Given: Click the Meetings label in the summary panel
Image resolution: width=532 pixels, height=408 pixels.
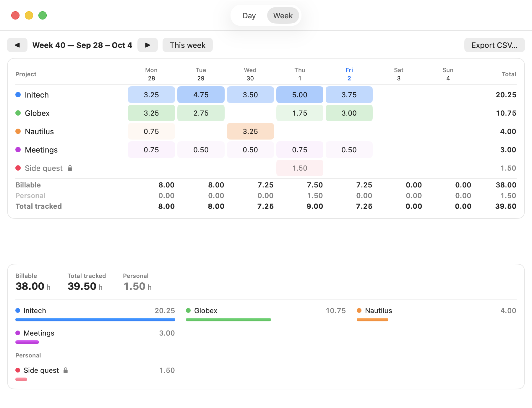Looking at the screenshot, I should [x=39, y=333].
